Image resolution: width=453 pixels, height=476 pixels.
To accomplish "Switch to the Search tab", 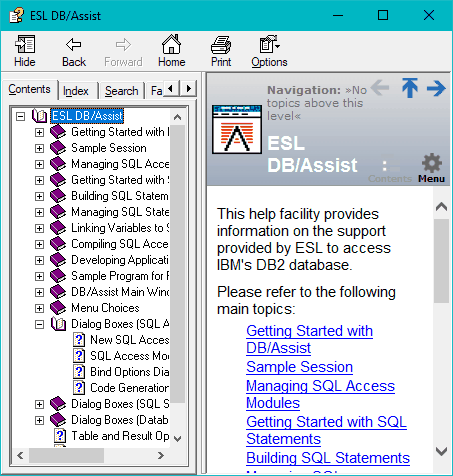I will [121, 91].
